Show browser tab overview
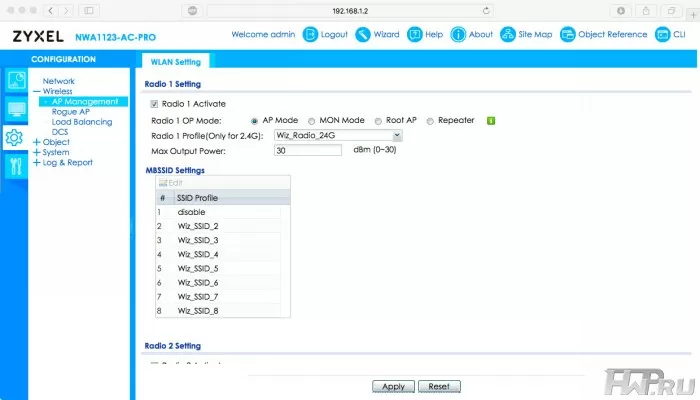700x400 pixels. [671, 11]
